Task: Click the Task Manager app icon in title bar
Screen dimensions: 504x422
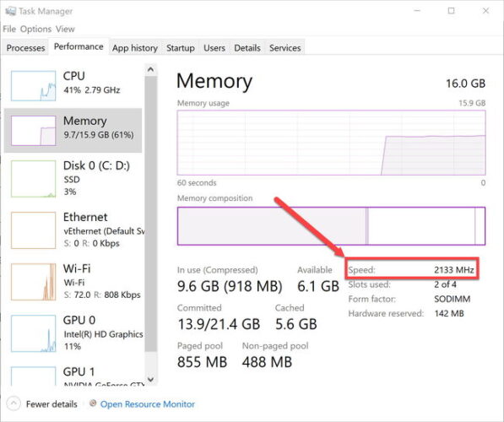Action: click(x=10, y=11)
